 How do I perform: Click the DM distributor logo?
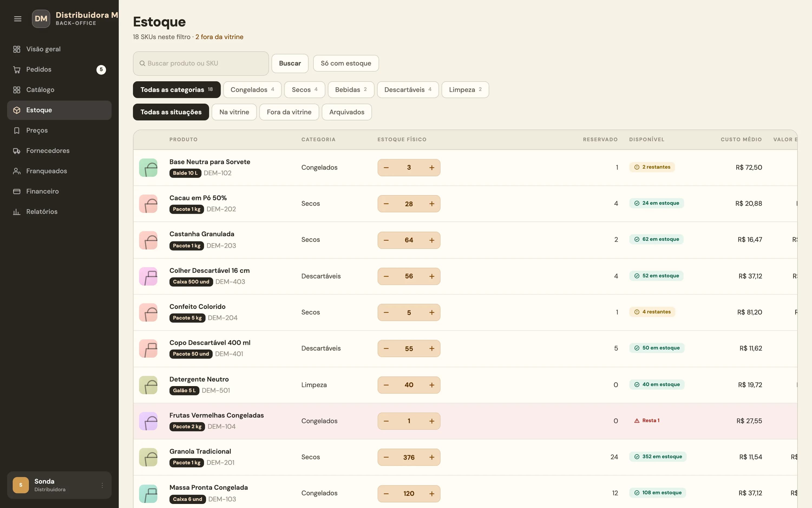(x=41, y=19)
